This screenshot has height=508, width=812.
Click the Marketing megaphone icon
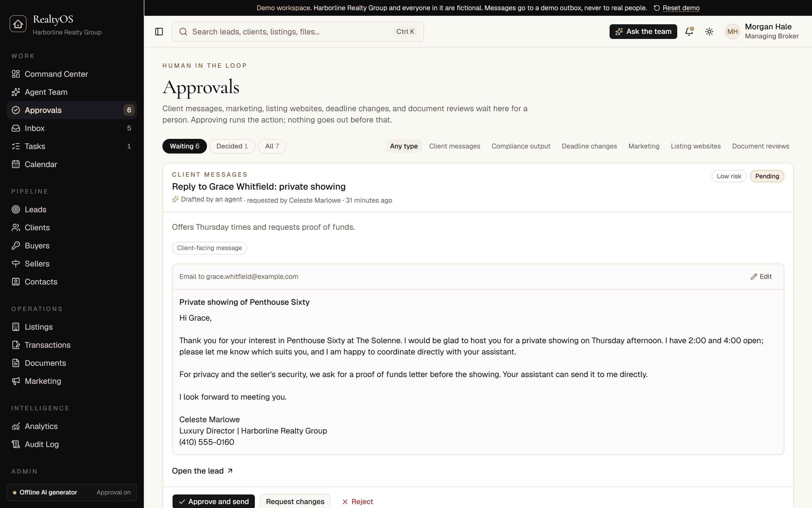point(16,381)
